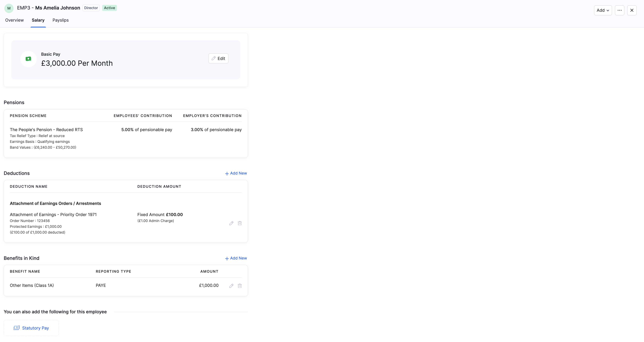
Task: Open the Payslips tab
Action: click(60, 20)
